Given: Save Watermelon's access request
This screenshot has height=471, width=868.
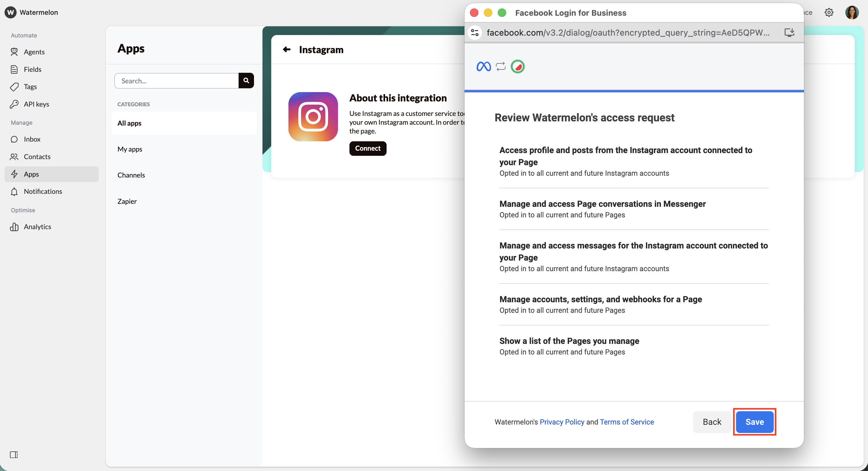Looking at the screenshot, I should click(754, 422).
